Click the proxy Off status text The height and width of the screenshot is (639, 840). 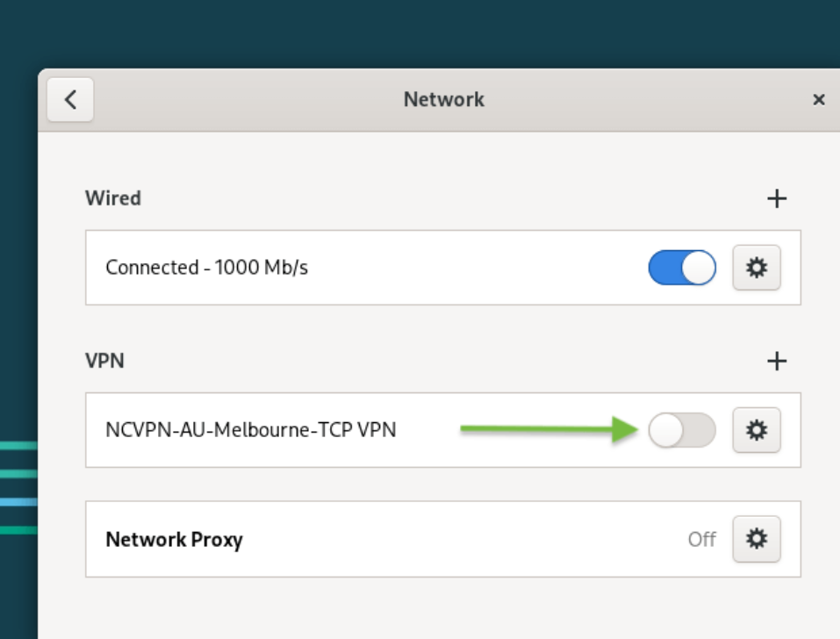702,539
